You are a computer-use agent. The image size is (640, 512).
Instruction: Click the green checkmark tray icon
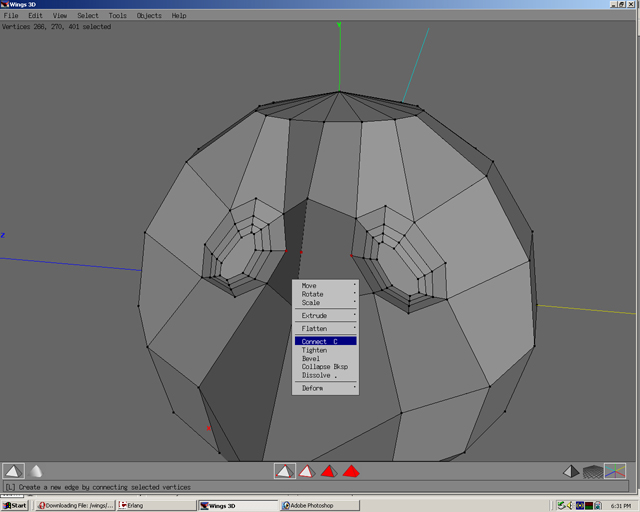pyautogui.click(x=562, y=505)
